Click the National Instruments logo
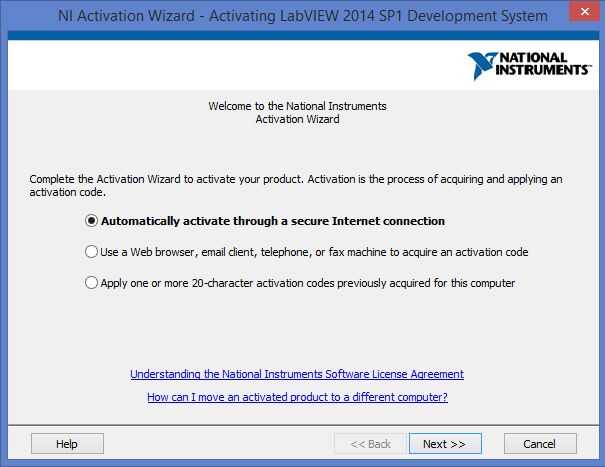This screenshot has height=467, width=605. tap(530, 65)
